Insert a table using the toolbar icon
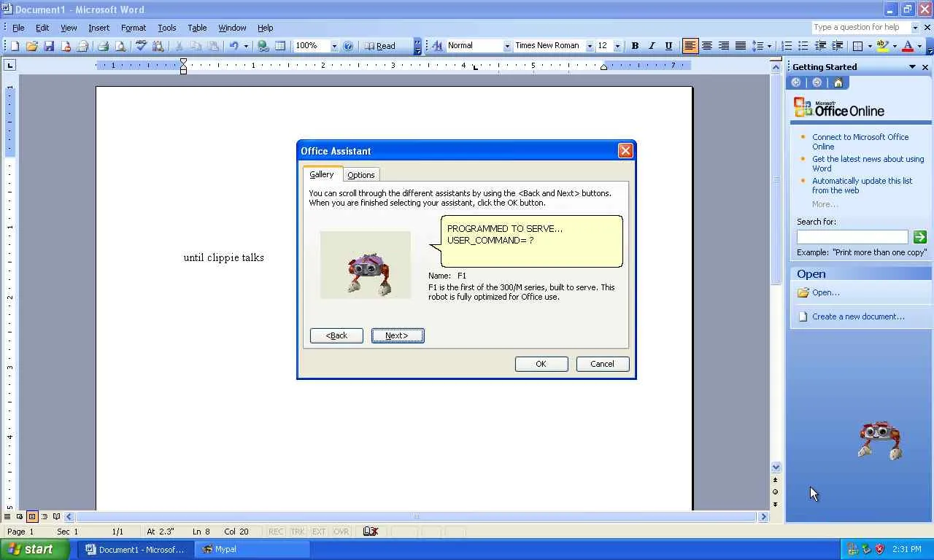The width and height of the screenshot is (934, 560). [280, 46]
